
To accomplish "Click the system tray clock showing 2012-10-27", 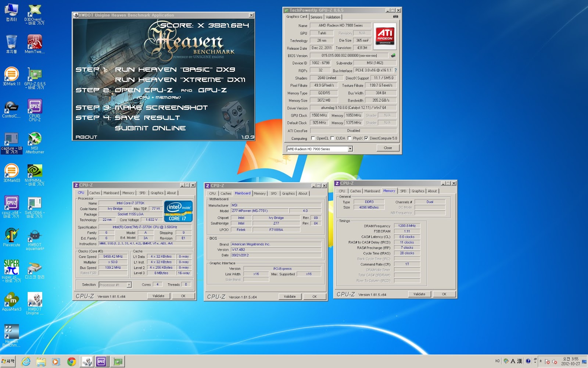I will (x=570, y=361).
